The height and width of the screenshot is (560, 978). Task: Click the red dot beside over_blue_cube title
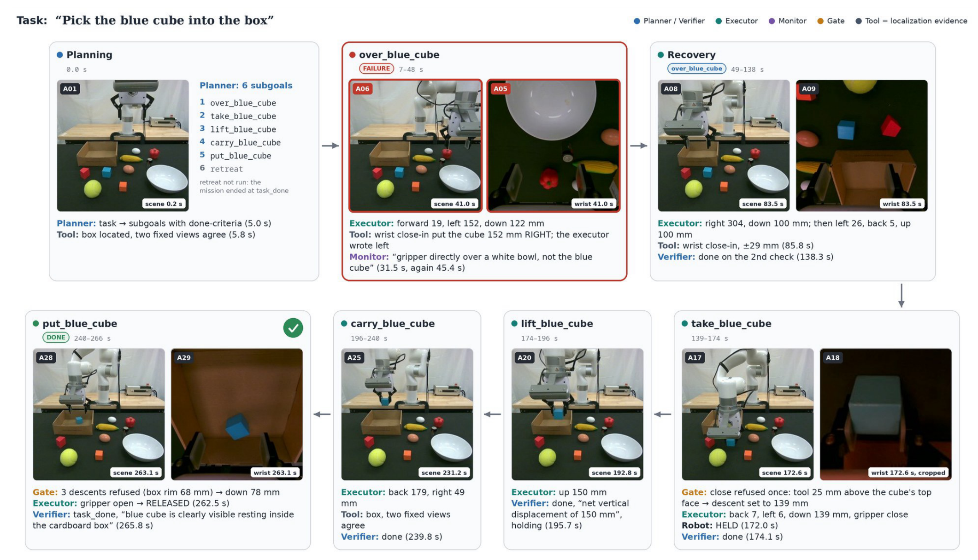pyautogui.click(x=352, y=55)
